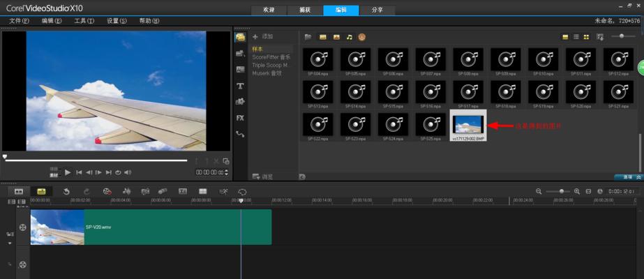
Task: Select the vs171129-002.BMP thumbnail
Action: tap(468, 126)
